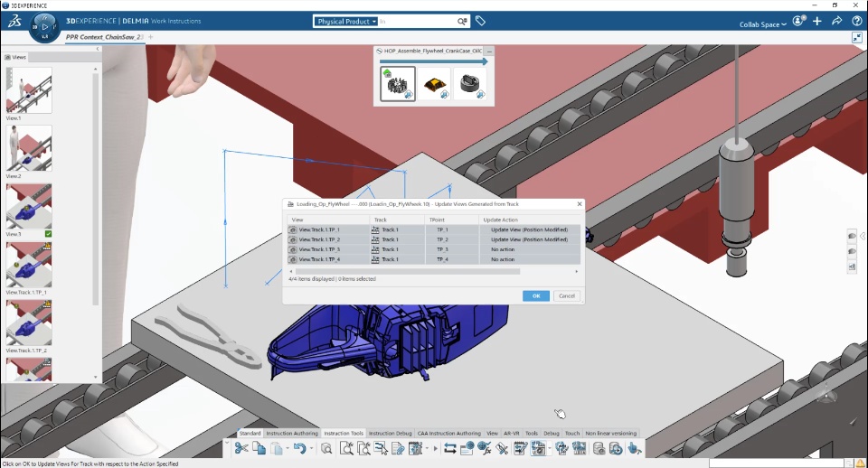
Task: Open the dropdown arrow next to the Undo icon
Action: tap(311, 448)
